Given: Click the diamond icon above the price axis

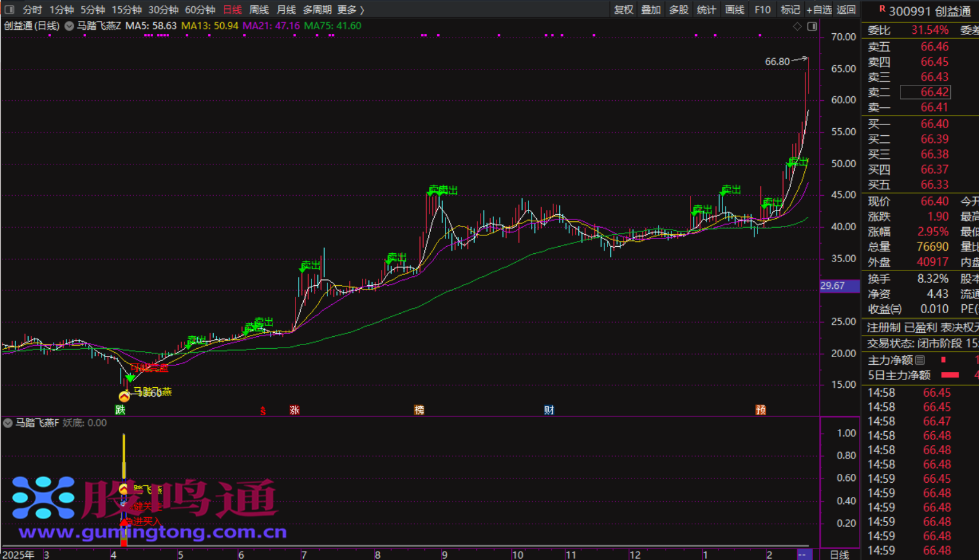Looking at the screenshot, I should point(797,26).
